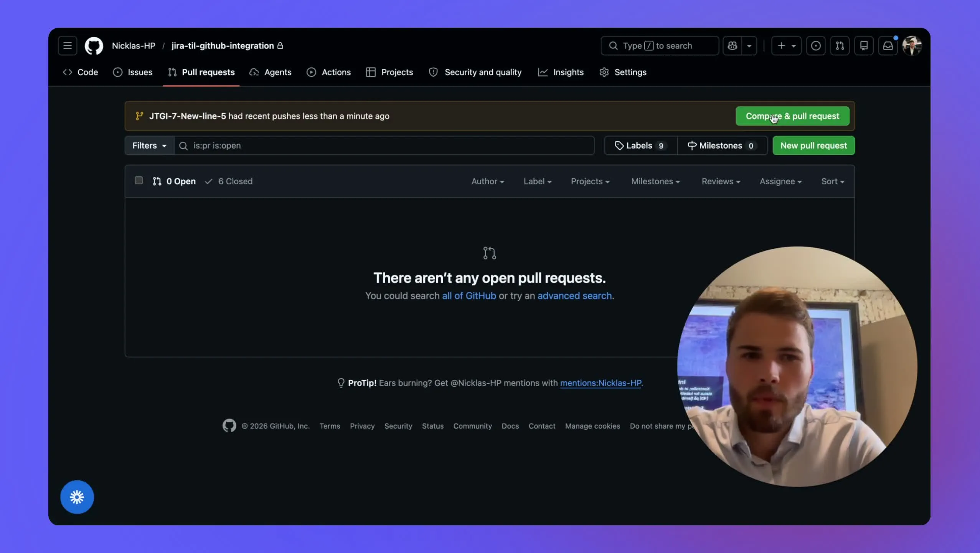Open the Projects tab
Screen dimensions: 980x553
[389, 72]
